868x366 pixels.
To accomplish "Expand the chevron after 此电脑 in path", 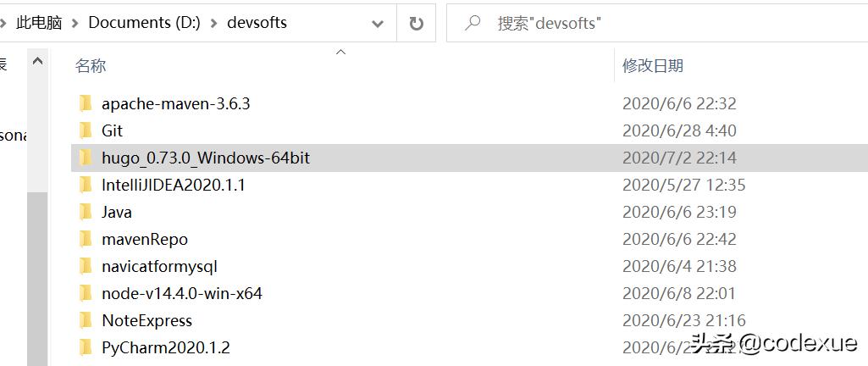I will (75, 23).
